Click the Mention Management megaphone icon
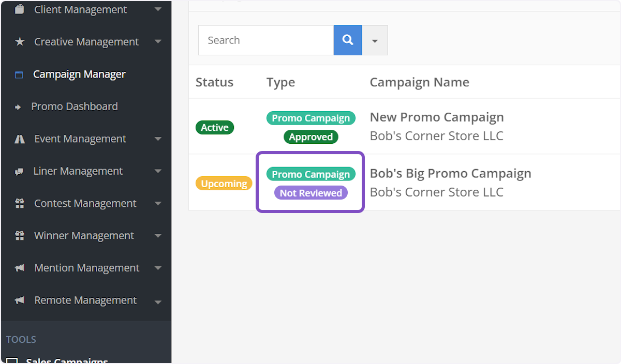Image resolution: width=621 pixels, height=364 pixels. tap(20, 268)
